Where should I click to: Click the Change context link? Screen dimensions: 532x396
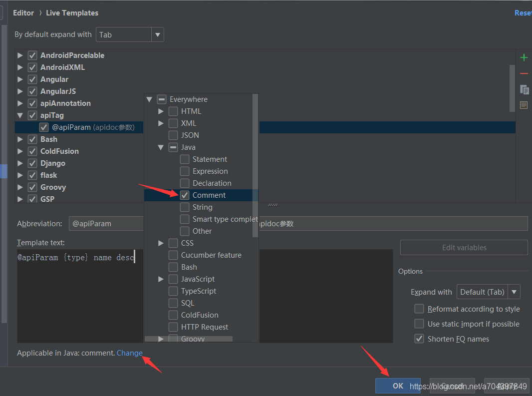[130, 353]
